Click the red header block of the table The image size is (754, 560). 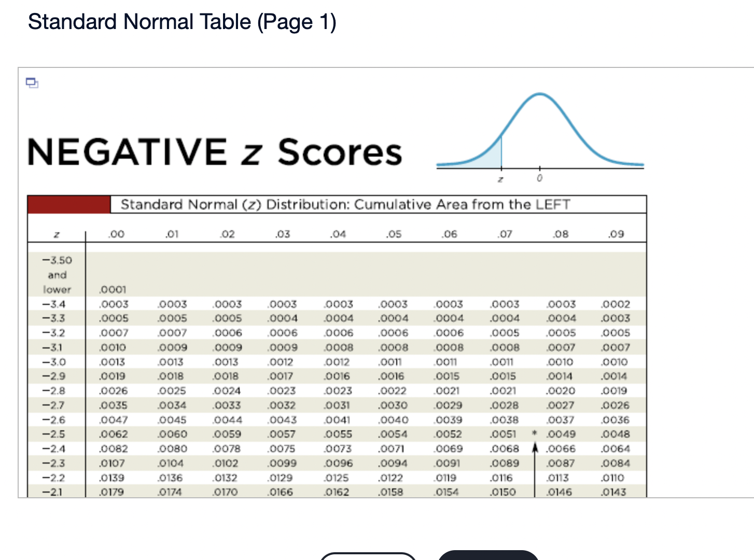coord(68,204)
